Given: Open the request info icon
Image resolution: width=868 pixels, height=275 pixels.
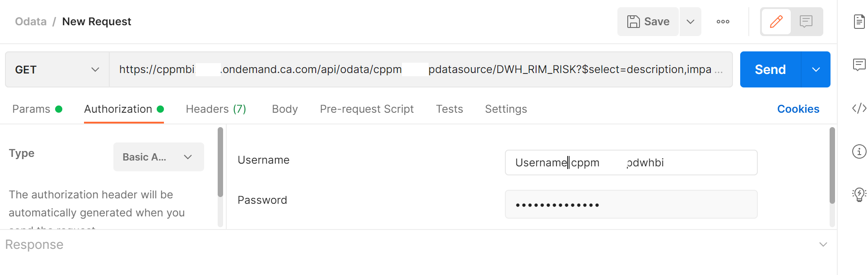Looking at the screenshot, I should (x=859, y=151).
